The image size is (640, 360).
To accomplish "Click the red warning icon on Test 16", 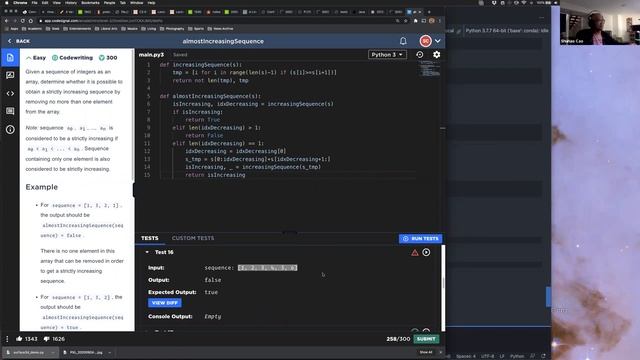I will pos(415,253).
